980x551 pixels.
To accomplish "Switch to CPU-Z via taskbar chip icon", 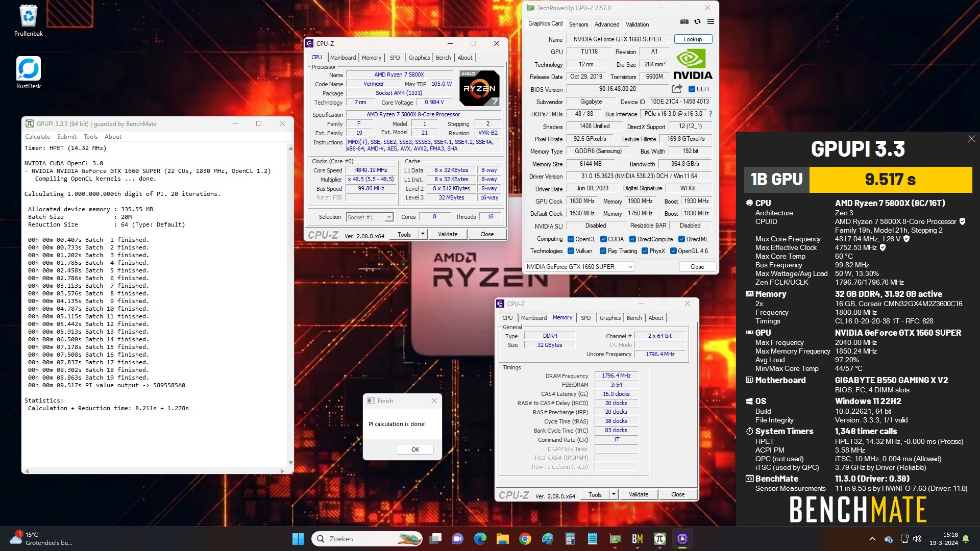I will [682, 539].
